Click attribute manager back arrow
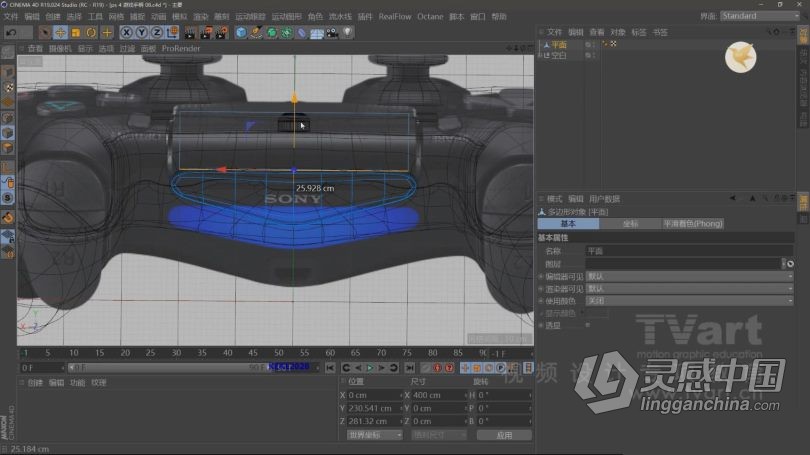The height and width of the screenshot is (455, 810). (733, 198)
